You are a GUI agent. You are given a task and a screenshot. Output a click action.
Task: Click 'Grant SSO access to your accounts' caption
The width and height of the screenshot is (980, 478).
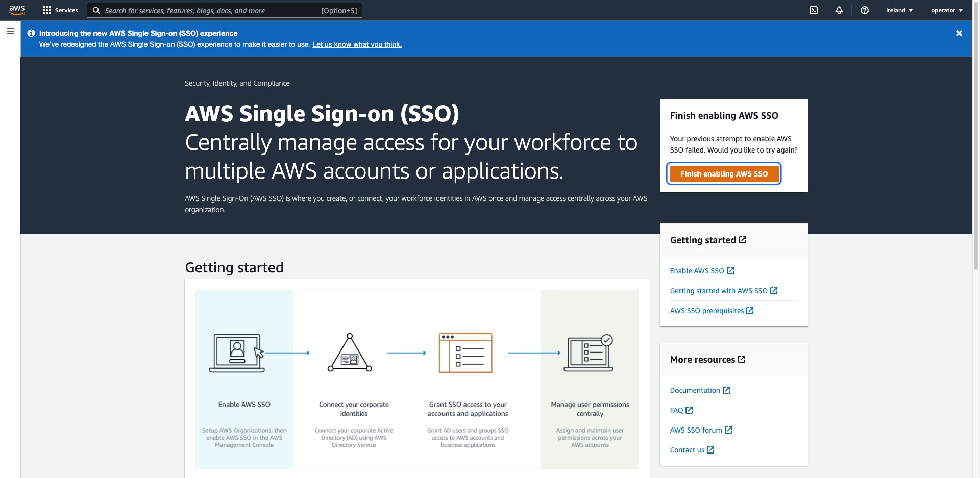click(468, 409)
